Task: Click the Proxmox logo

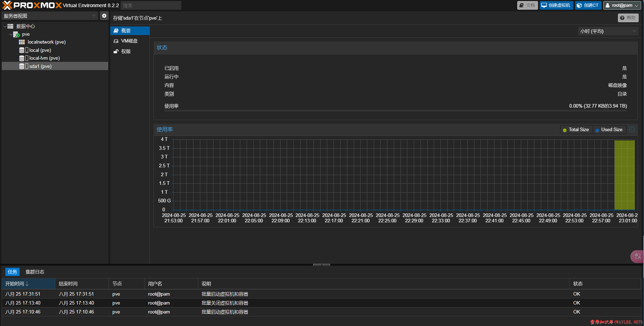Action: click(32, 5)
